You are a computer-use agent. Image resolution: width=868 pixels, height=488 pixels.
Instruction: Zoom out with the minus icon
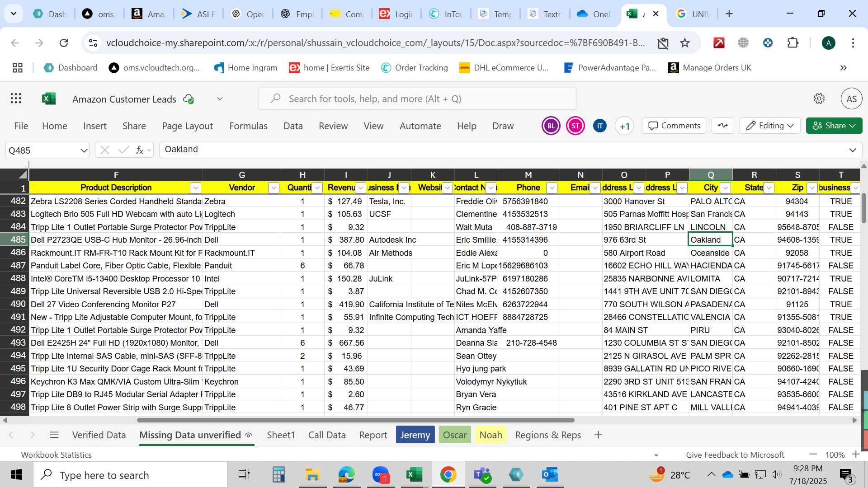813,455
